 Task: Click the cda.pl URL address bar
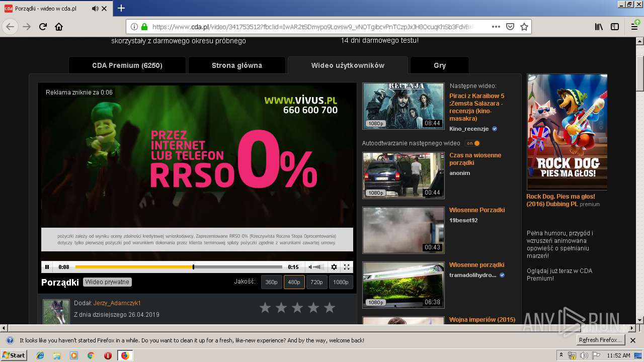point(312,27)
